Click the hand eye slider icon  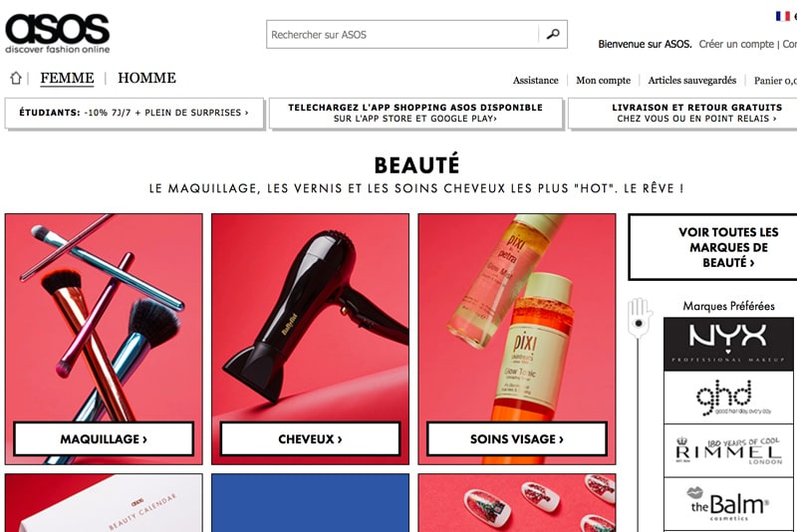click(639, 319)
